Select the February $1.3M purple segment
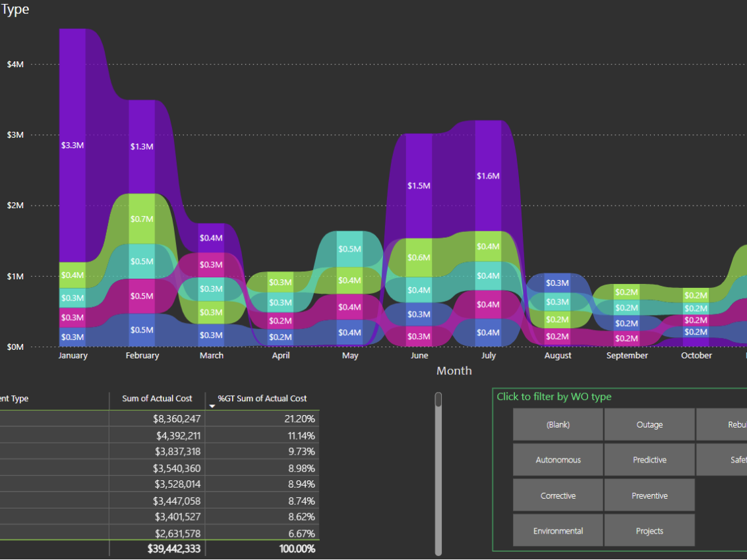Image resolution: width=747 pixels, height=560 pixels. click(x=142, y=146)
